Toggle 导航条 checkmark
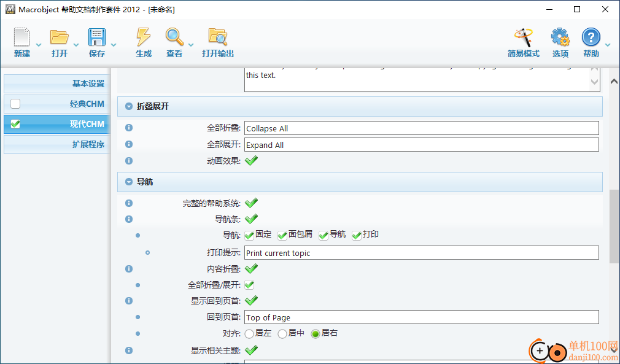This screenshot has width=620, height=364. [x=251, y=218]
